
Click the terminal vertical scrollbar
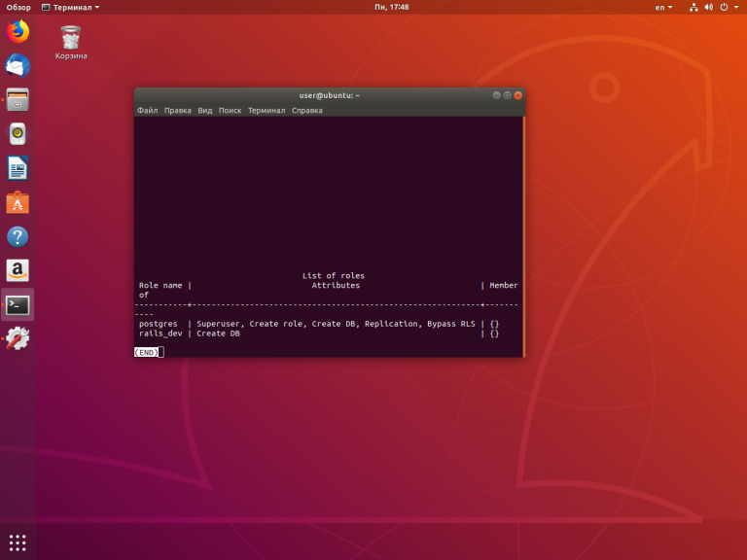click(x=523, y=236)
